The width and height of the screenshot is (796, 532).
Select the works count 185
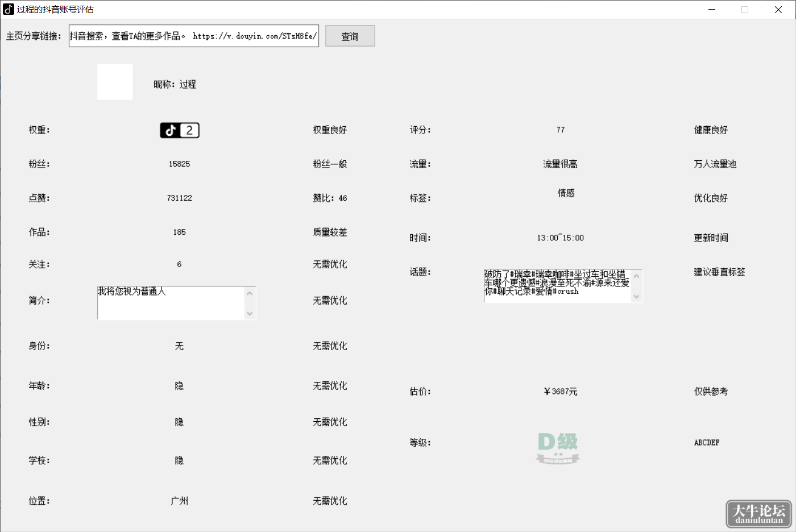[x=180, y=232]
